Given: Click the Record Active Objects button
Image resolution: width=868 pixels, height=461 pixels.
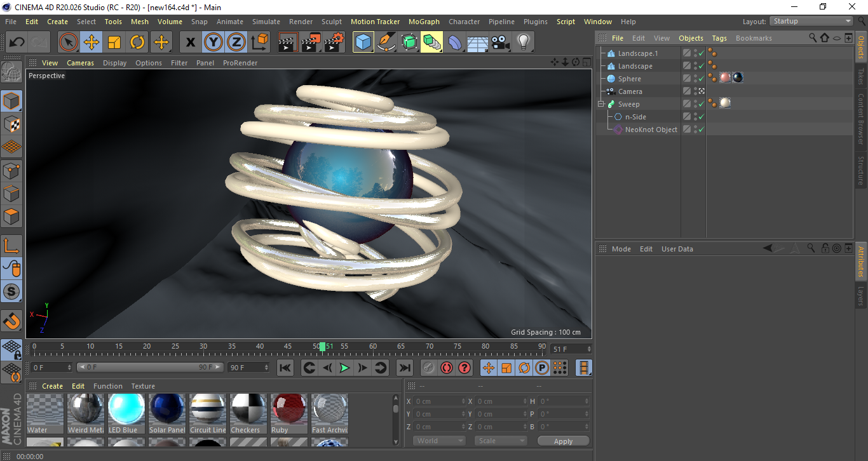Looking at the screenshot, I should coord(429,368).
